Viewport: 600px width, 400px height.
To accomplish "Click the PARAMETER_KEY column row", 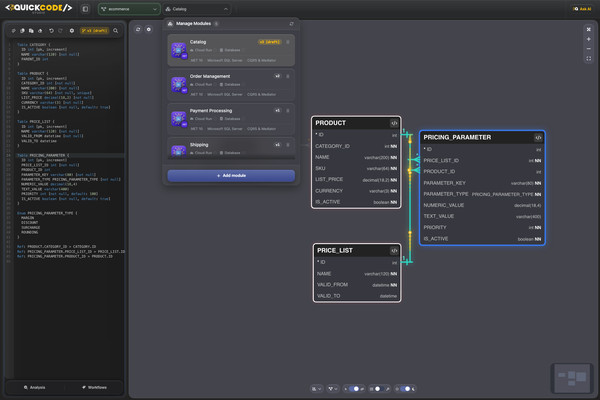I will (x=482, y=183).
